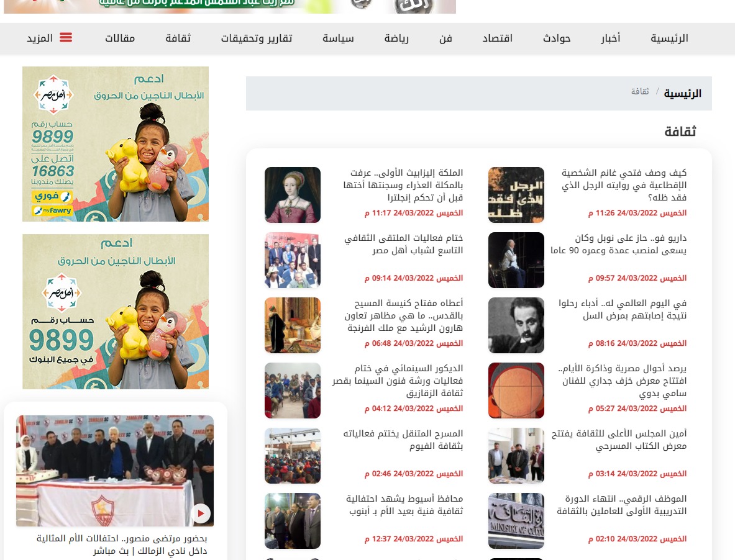This screenshot has width=735, height=560.
Task: Open the أخبار news section
Action: click(x=610, y=38)
